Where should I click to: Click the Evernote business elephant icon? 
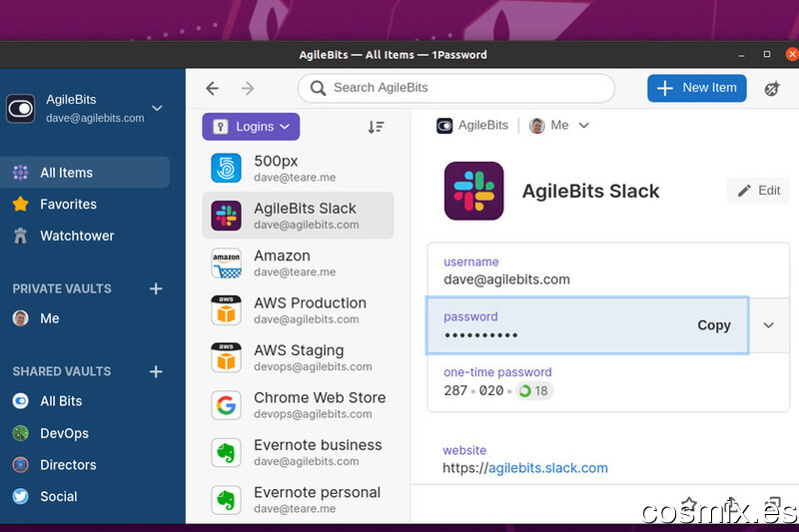pyautogui.click(x=227, y=452)
